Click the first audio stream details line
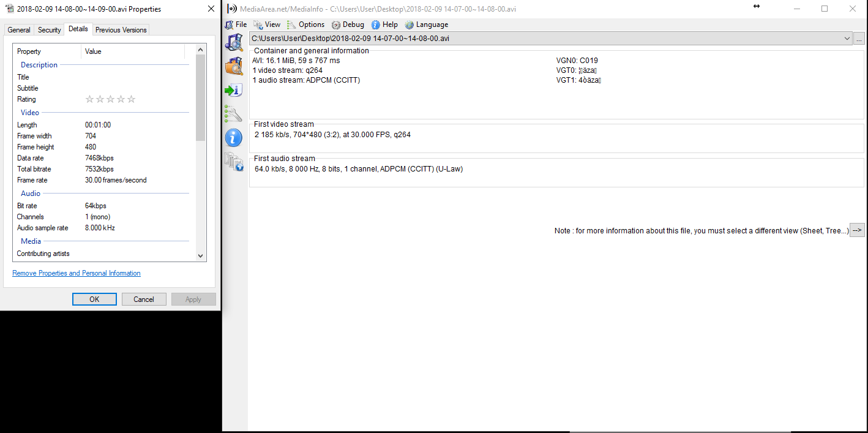 pos(359,168)
